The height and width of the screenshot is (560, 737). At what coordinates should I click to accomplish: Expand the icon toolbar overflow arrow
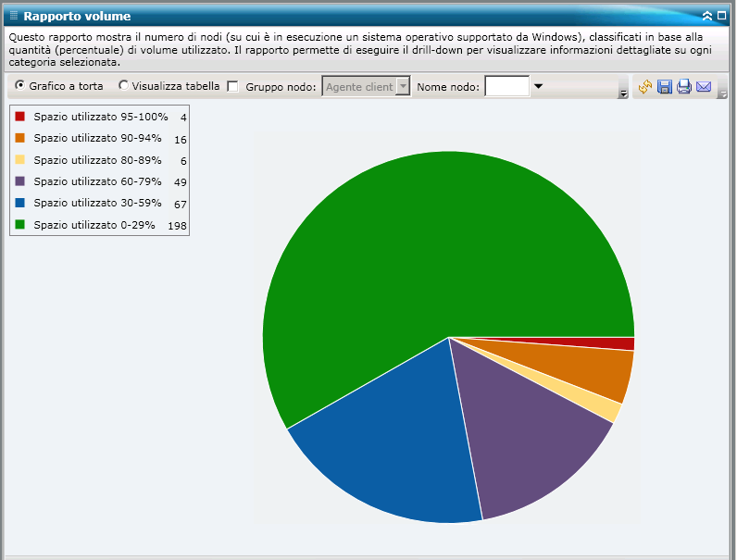click(x=722, y=93)
